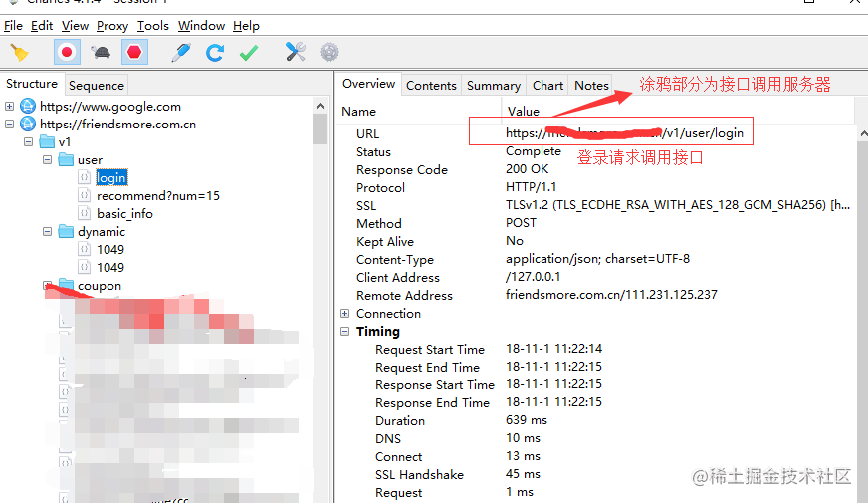Select the coupon folder

coord(100,286)
